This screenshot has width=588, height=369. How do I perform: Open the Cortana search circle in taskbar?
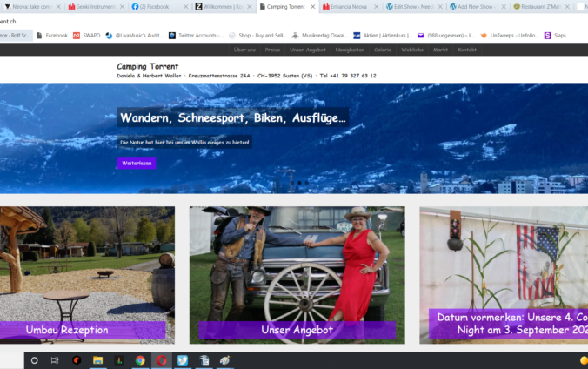click(x=35, y=359)
